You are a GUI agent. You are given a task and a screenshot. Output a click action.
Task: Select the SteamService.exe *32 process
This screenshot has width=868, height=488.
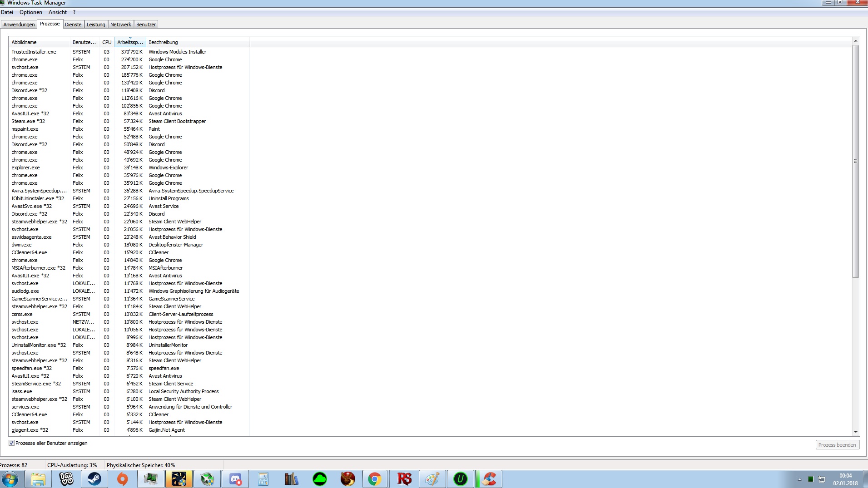coord(129,384)
